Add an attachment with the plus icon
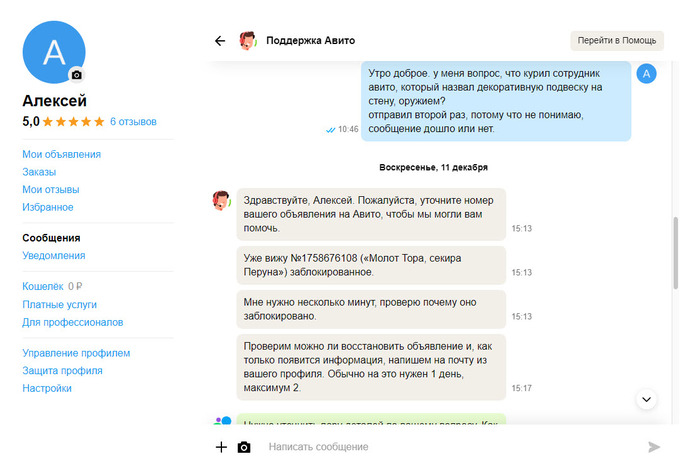This screenshot has width=700, height=471. [221, 447]
